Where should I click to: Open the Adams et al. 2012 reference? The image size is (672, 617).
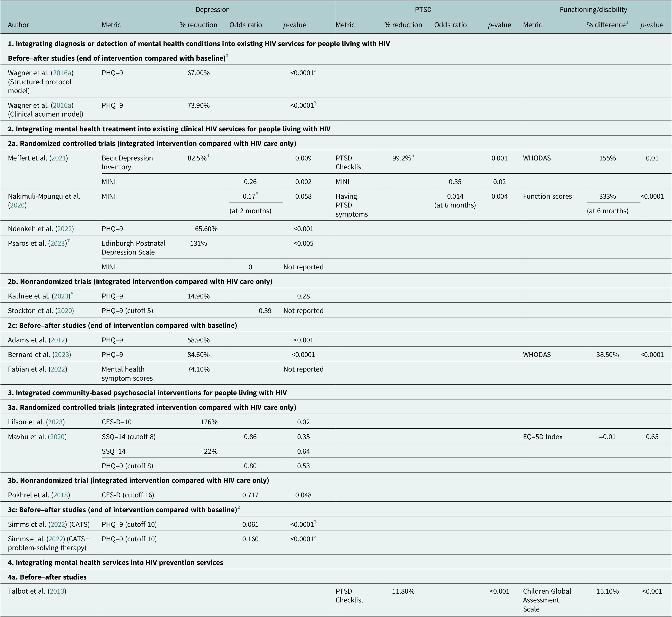58,340
